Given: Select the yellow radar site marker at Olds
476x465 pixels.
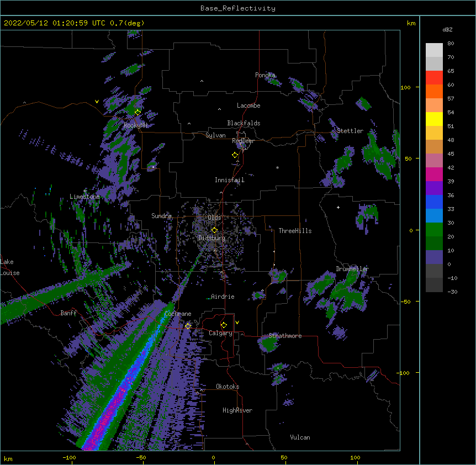Looking at the screenshot, I should [x=214, y=230].
